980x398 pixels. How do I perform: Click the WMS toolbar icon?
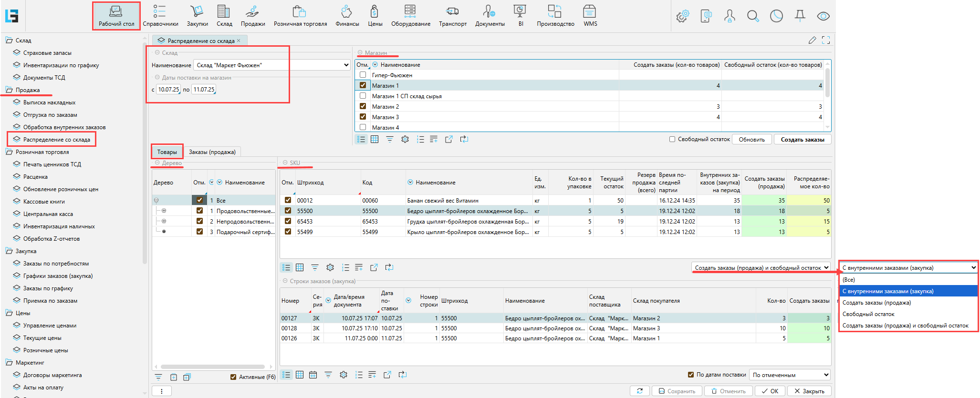tap(590, 11)
